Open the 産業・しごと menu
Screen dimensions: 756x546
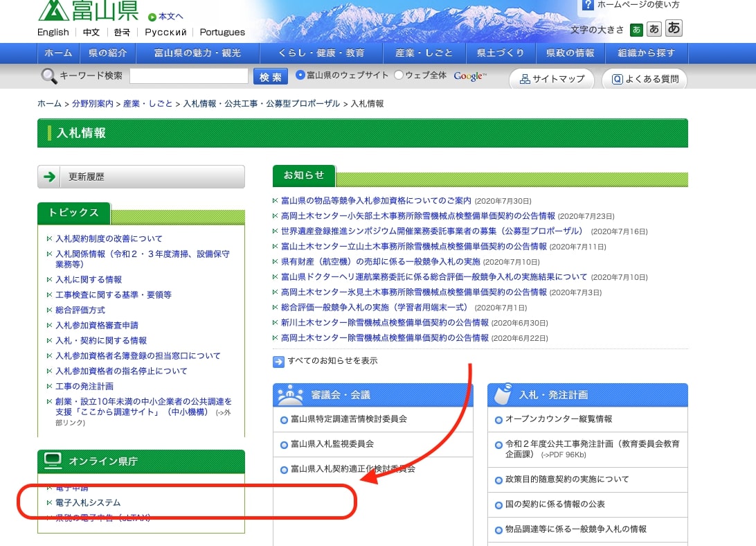click(424, 53)
